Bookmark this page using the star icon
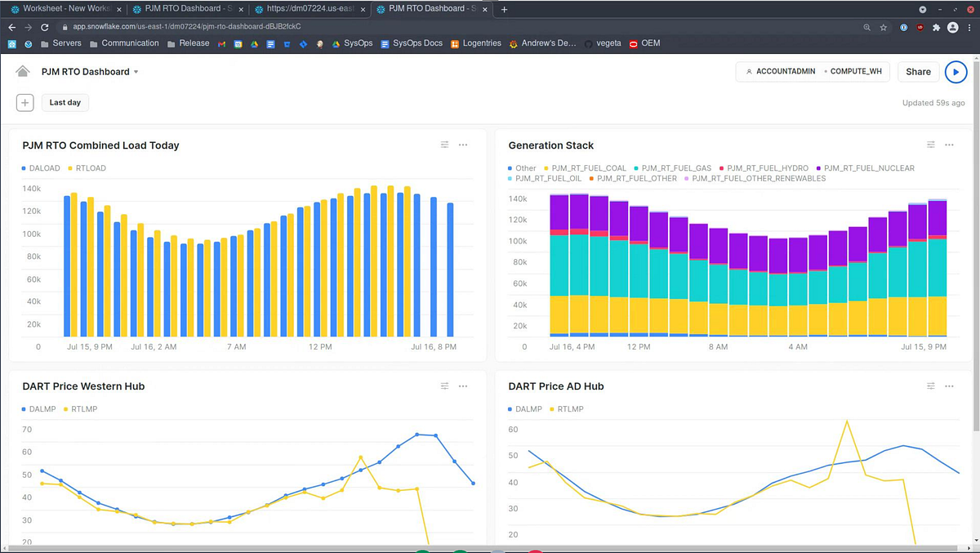The image size is (980, 553). (884, 26)
